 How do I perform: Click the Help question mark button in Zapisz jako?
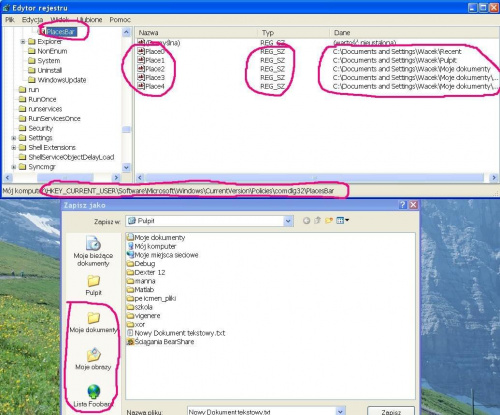point(403,205)
